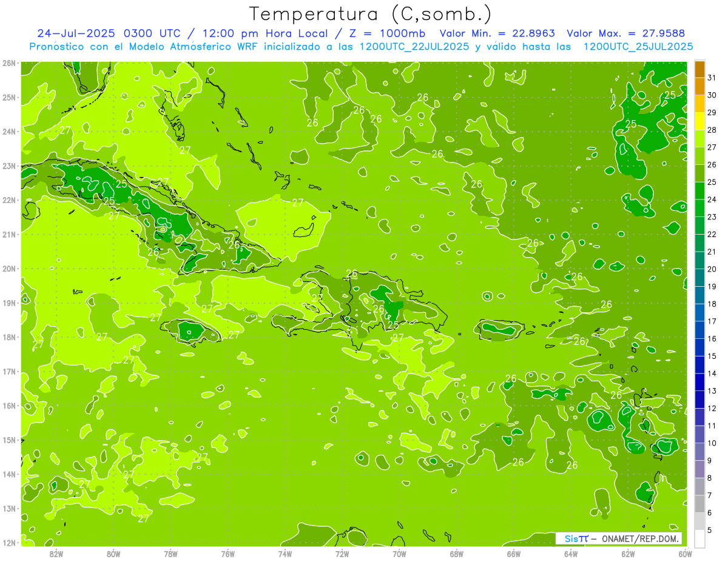The height and width of the screenshot is (562, 728).
Task: Click the 68W longitude axis label
Action: 457,554
